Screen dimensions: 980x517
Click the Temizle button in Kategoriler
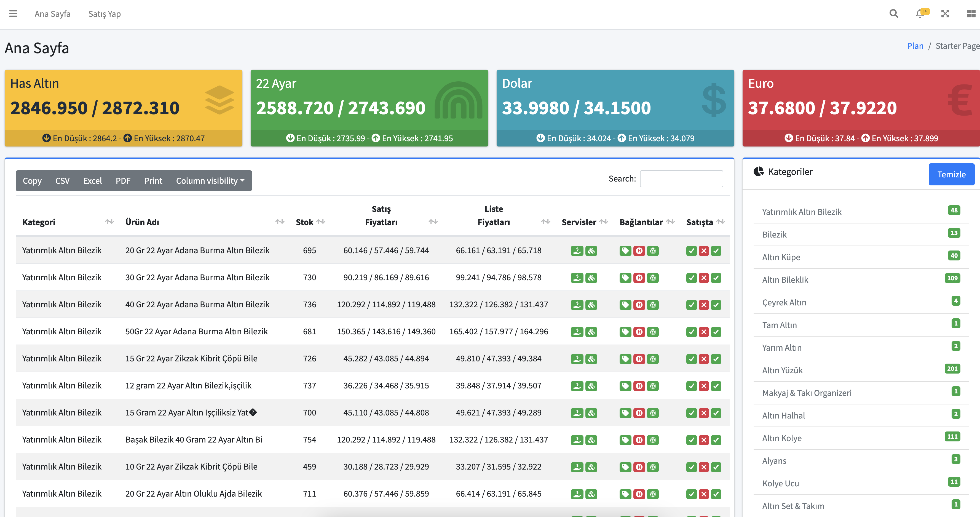pyautogui.click(x=951, y=174)
